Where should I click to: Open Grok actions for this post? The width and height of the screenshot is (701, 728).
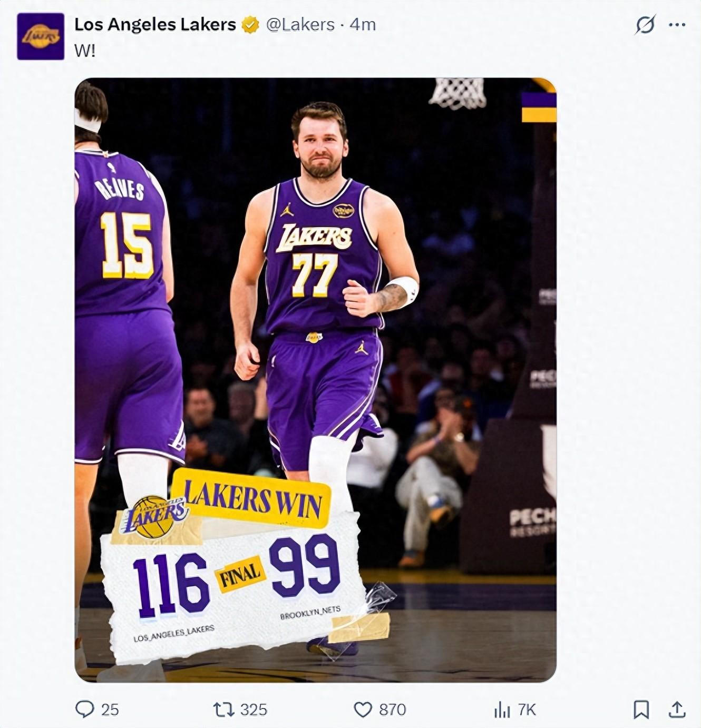pos(645,25)
